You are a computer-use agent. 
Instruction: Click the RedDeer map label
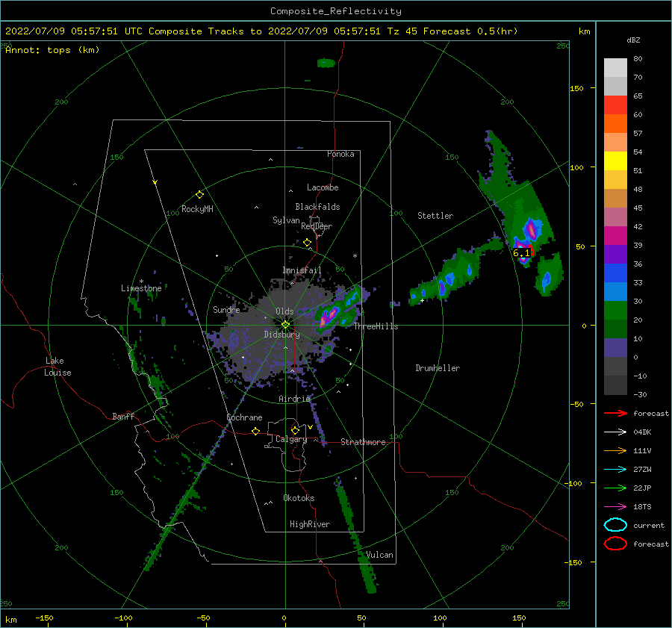pos(317,226)
